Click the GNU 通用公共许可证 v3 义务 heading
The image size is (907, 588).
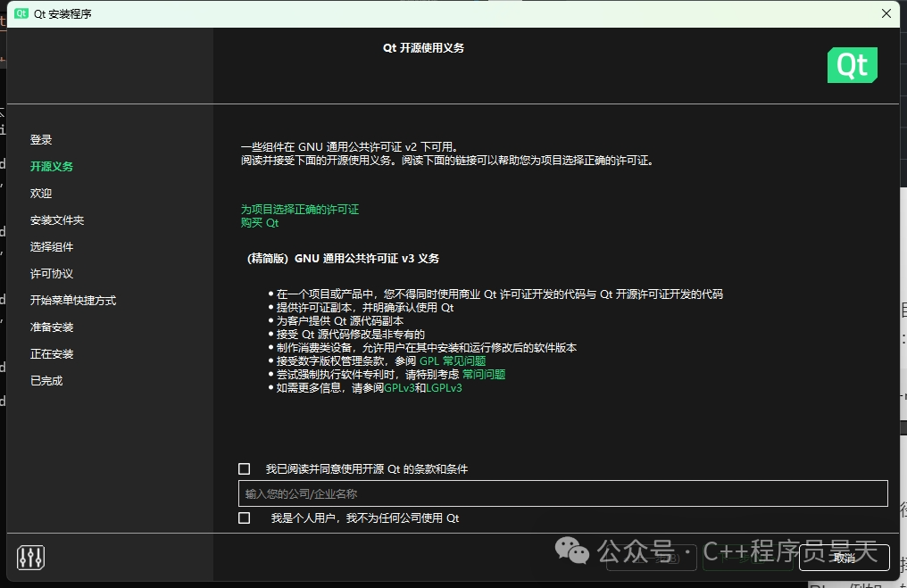tap(343, 259)
